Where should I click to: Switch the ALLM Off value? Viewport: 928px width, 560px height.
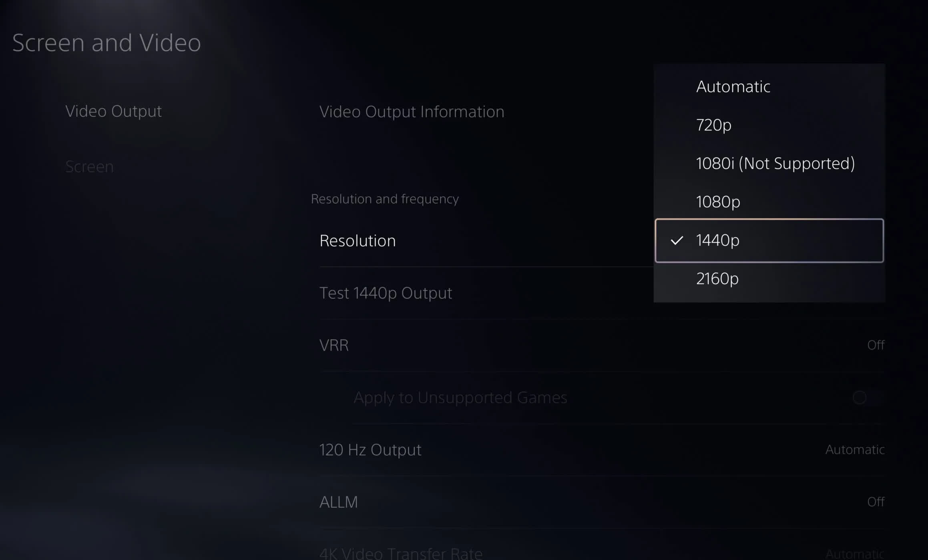pos(876,502)
